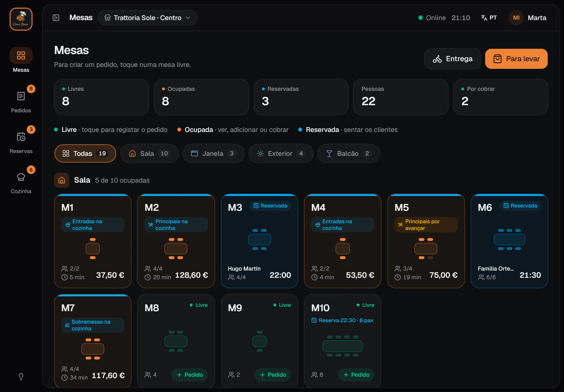
Task: Expand the Marta user menu
Action: point(537,18)
